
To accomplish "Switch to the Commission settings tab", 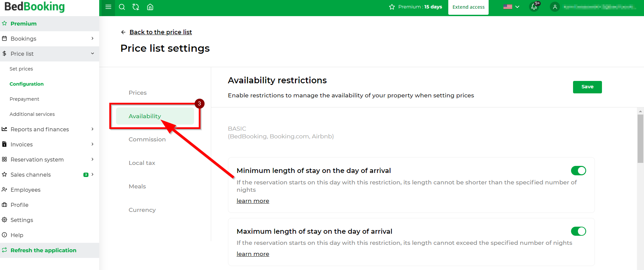I will 147,139.
